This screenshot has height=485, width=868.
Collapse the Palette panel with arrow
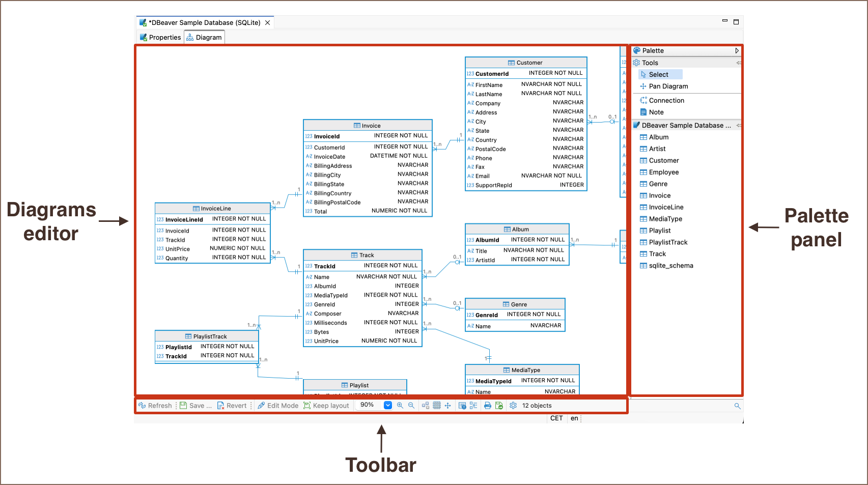click(x=737, y=51)
